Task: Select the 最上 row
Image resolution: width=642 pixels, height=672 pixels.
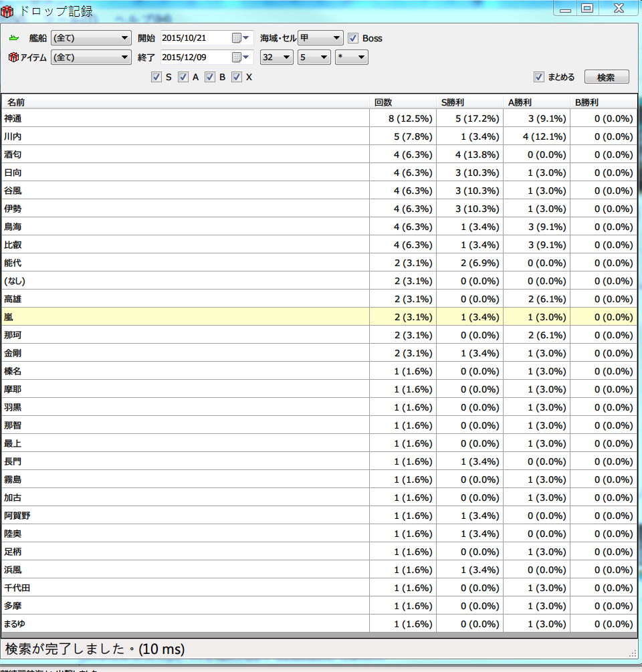Action: [319, 443]
